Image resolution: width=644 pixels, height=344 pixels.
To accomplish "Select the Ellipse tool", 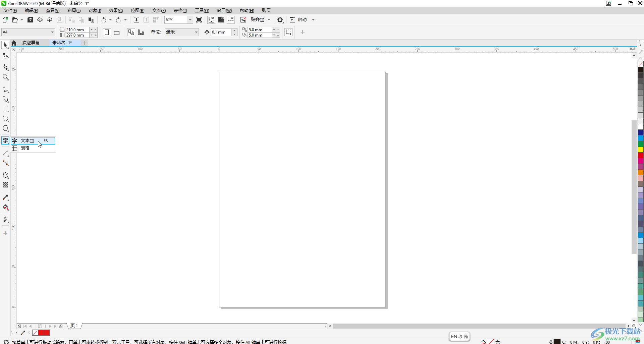I will coord(5,119).
